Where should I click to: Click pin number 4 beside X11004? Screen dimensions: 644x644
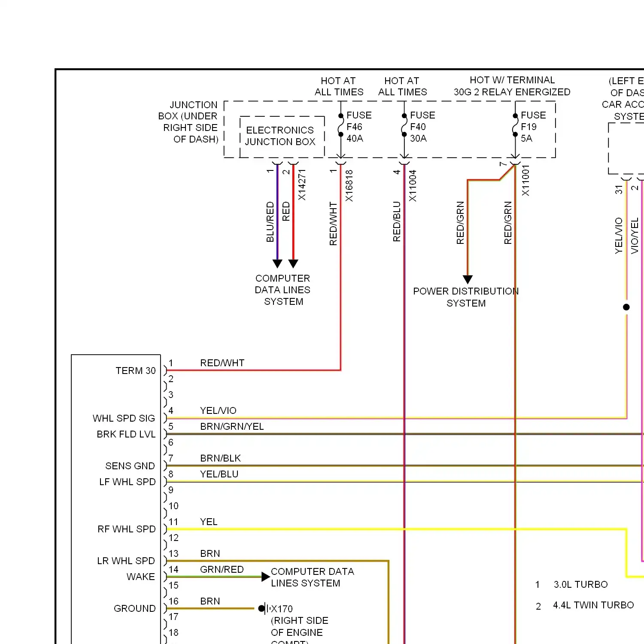[397, 172]
